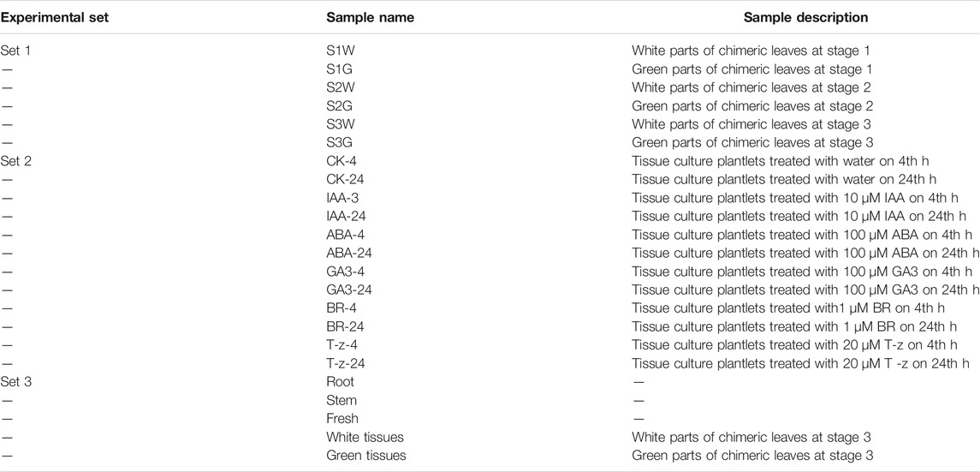The width and height of the screenshot is (980, 472).
Task: Click the Stem sample name
Action: click(x=342, y=400)
